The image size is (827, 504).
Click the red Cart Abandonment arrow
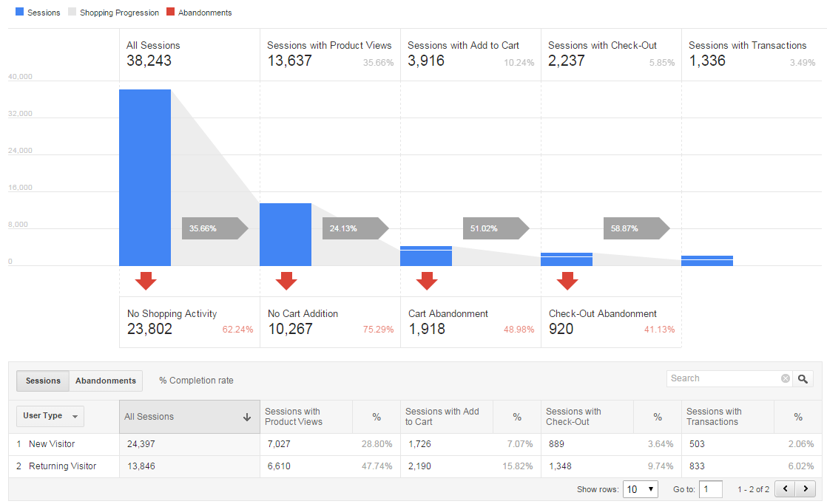pyautogui.click(x=427, y=282)
